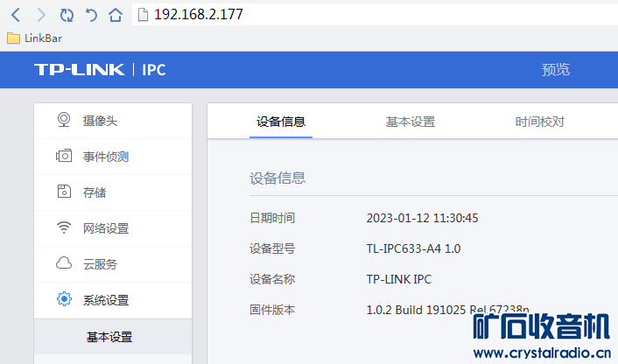Select the 基本设置 submenu in the sidebar
Screen dimensions: 618x364
(x=113, y=337)
